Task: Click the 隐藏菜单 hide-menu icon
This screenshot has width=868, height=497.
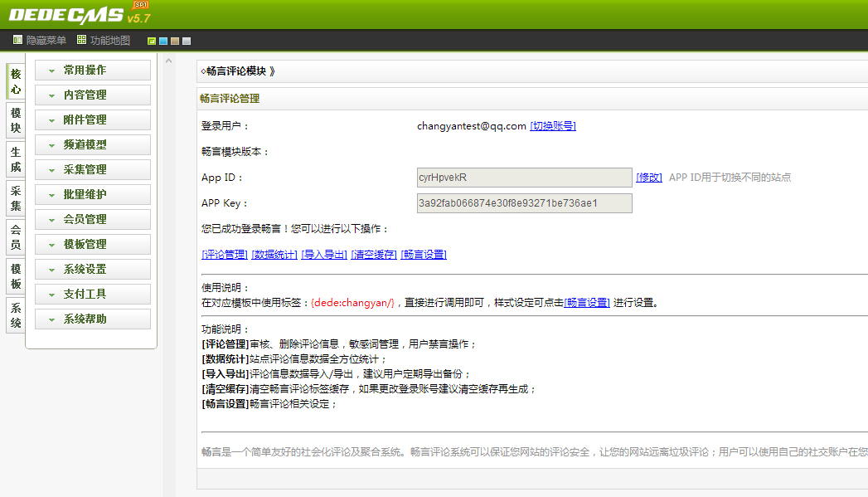Action: (x=18, y=40)
